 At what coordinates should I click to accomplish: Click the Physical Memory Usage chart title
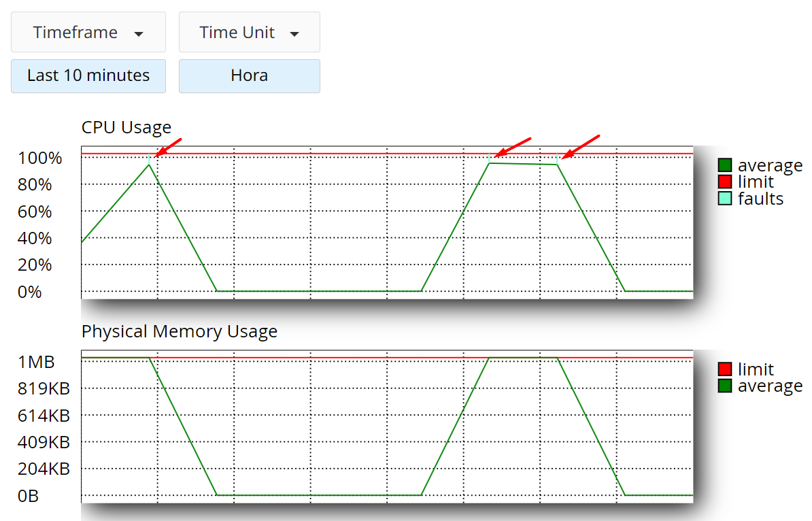pyautogui.click(x=180, y=331)
